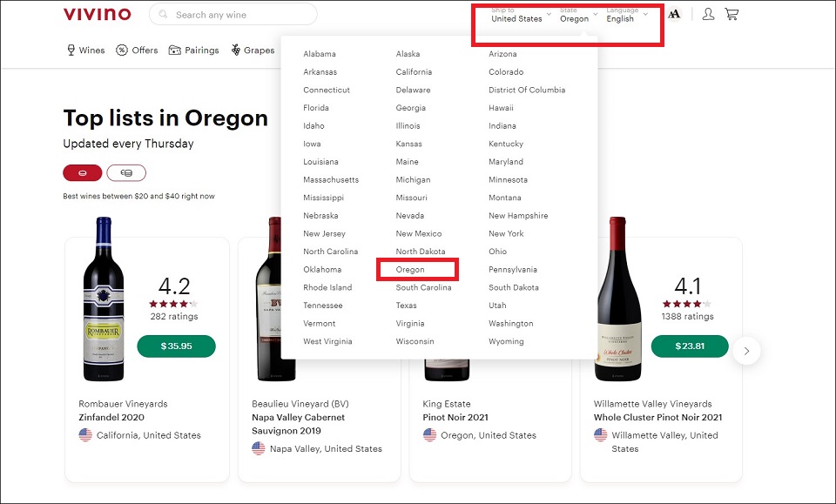Select District Of Columbia state option

point(527,90)
